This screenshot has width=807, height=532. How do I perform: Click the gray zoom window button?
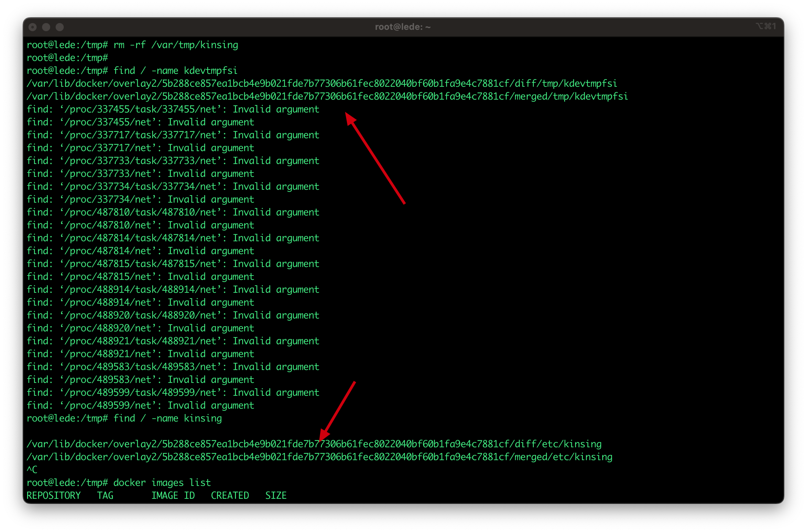pos(60,27)
